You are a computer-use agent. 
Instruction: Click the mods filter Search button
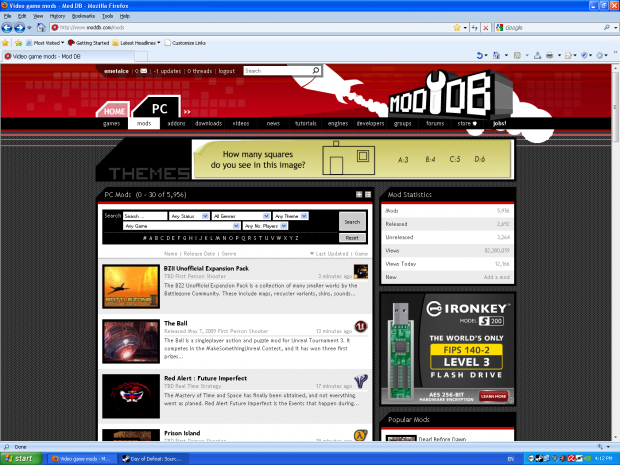(352, 221)
